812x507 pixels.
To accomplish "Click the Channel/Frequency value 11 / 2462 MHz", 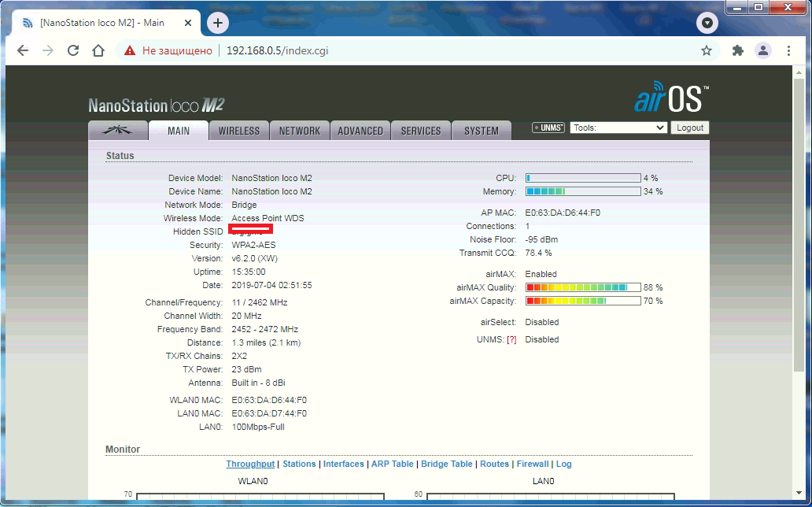I will [x=260, y=303].
